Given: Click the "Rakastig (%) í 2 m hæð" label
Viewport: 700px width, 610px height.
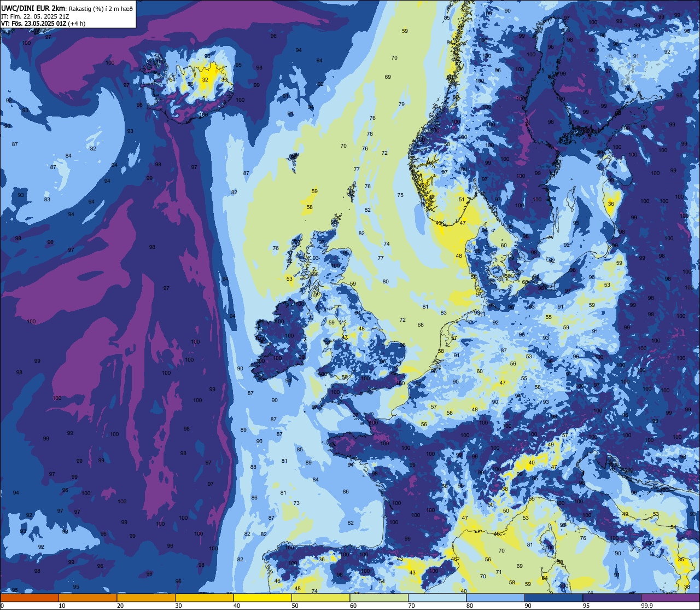Looking at the screenshot, I should pos(101,8).
